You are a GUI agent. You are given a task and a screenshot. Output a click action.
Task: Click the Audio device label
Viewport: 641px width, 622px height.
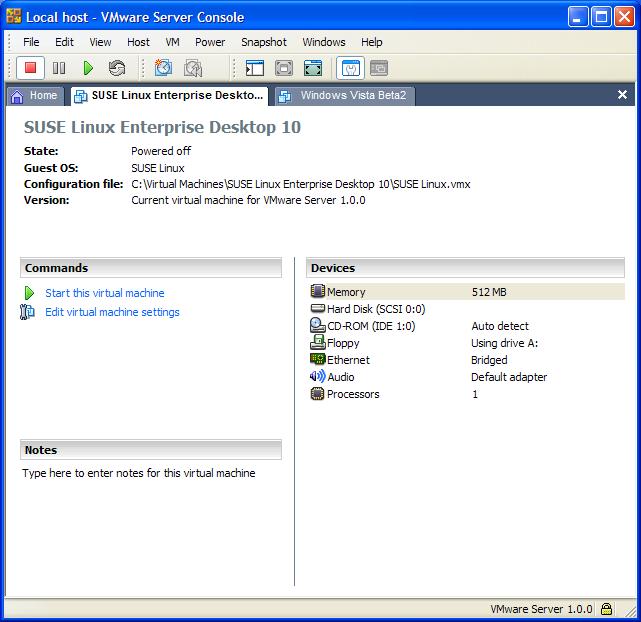(341, 377)
